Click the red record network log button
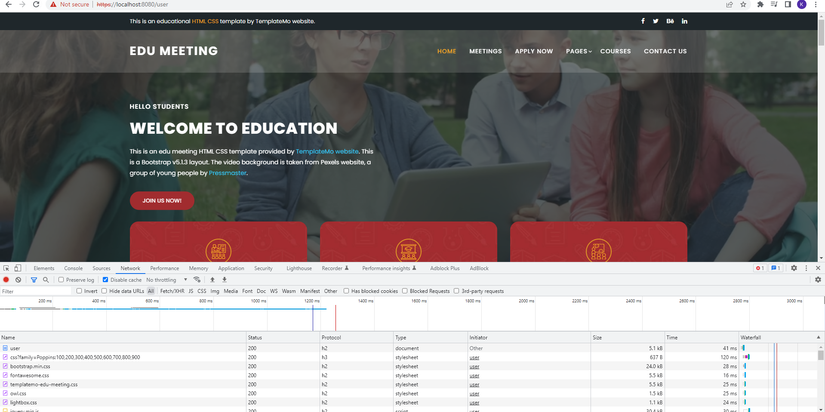This screenshot has width=825, height=412. [6, 280]
